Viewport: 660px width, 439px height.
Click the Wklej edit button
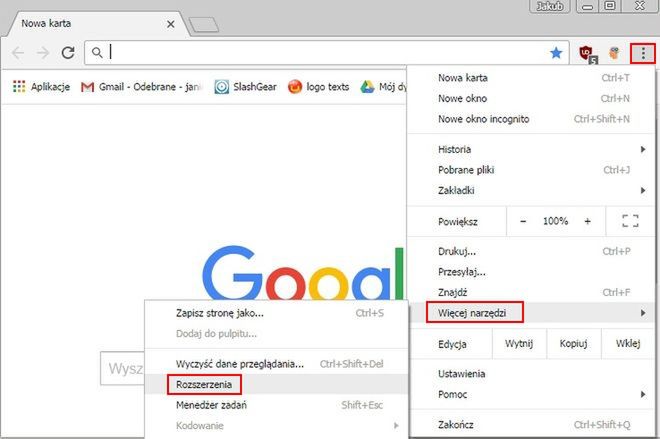(x=628, y=344)
